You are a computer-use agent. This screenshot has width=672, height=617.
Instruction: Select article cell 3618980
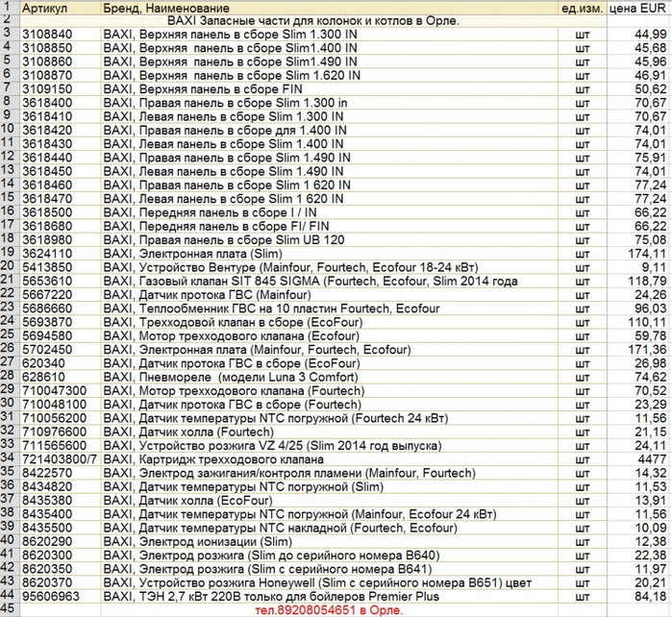[61, 240]
